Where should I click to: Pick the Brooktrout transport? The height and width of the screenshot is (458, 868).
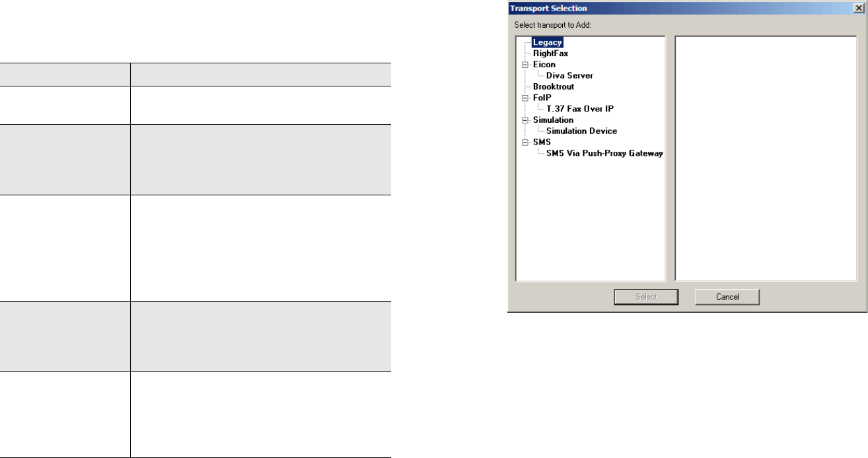pos(554,87)
